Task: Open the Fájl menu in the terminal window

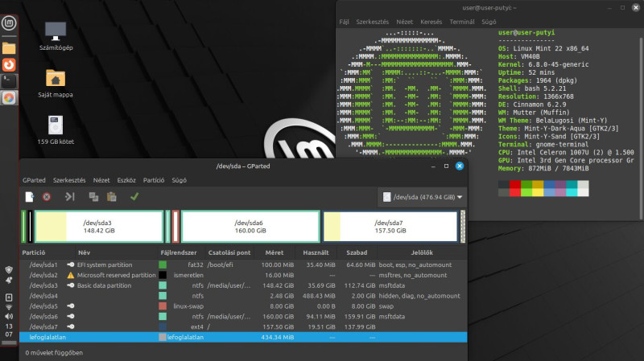Action: pyautogui.click(x=344, y=22)
